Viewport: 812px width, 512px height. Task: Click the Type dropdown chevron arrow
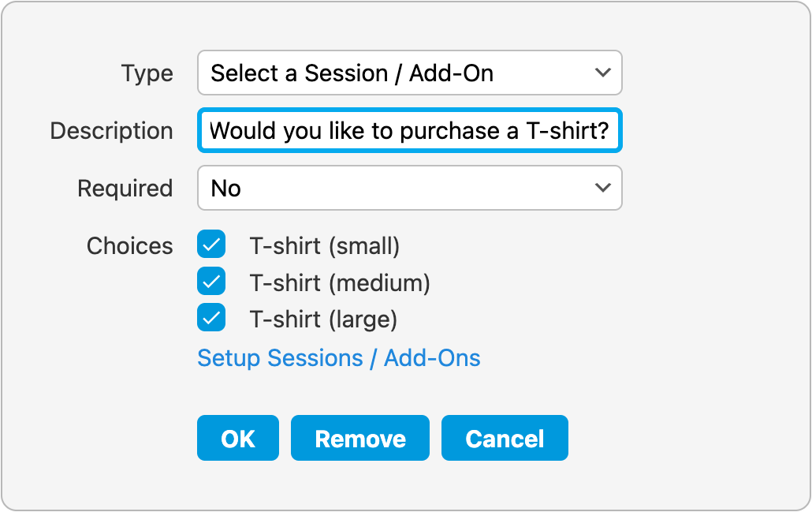click(x=602, y=73)
